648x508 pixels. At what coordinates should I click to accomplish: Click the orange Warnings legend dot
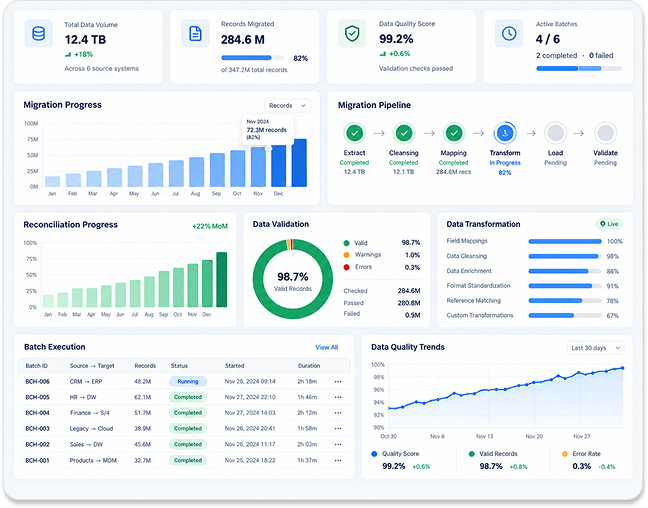coord(346,255)
